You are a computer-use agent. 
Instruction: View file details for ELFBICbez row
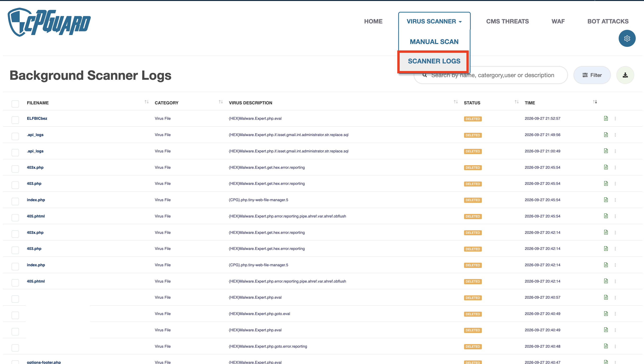point(606,118)
